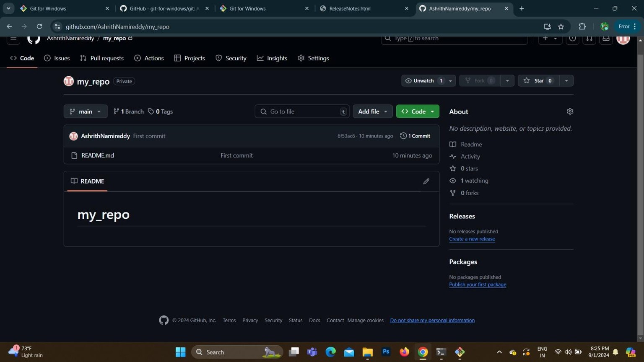Click Publish your first package link
Image resolution: width=644 pixels, height=362 pixels.
point(478,285)
